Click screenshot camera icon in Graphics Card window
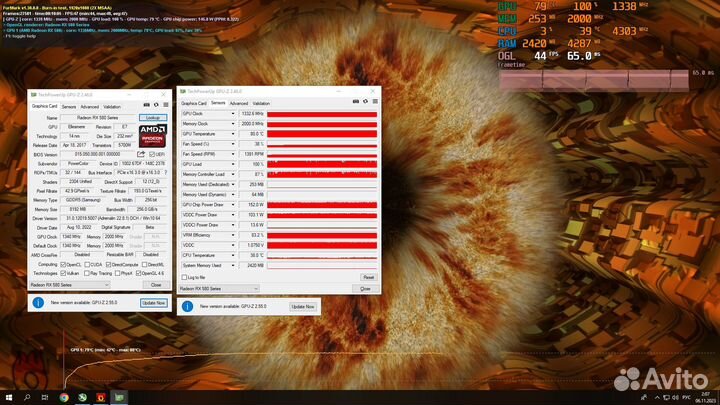Image resolution: width=720 pixels, height=405 pixels. tap(146, 105)
